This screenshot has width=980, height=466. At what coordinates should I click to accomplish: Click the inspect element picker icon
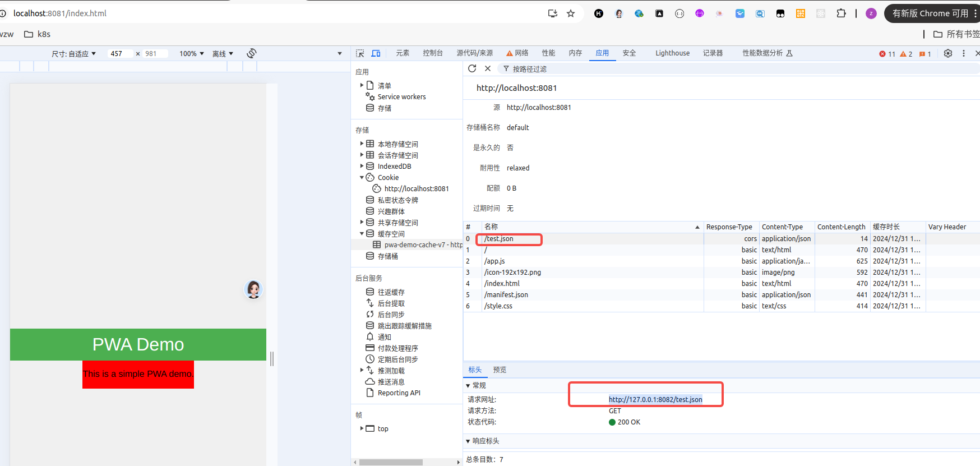pyautogui.click(x=360, y=53)
